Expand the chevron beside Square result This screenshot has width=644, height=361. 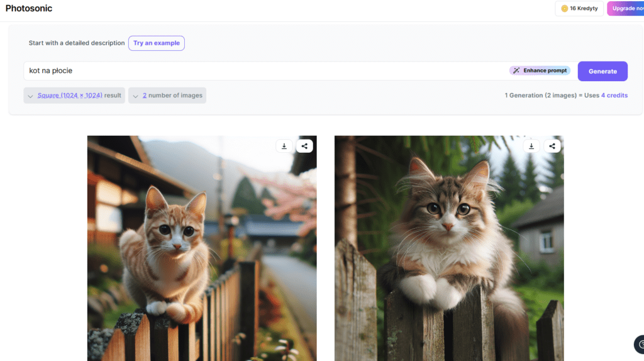coord(31,96)
